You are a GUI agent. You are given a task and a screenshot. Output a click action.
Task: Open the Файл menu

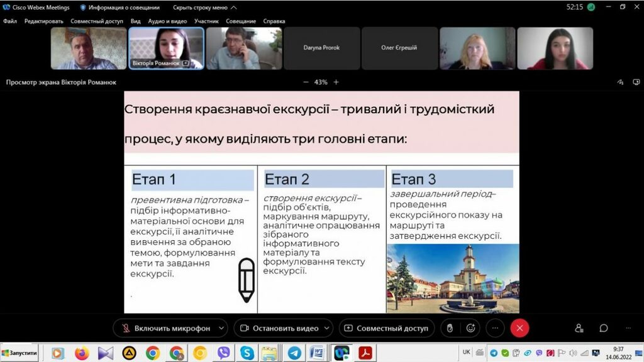pyautogui.click(x=10, y=21)
